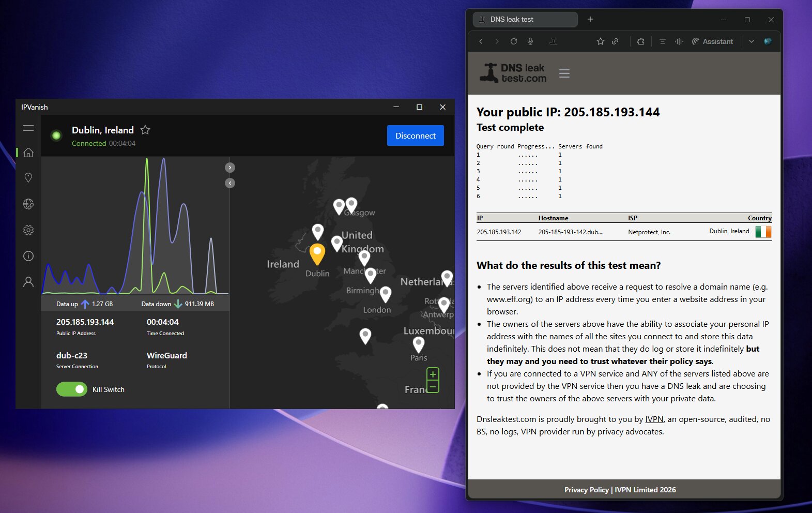Click the Ireland flag in results table
This screenshot has width=812, height=513.
(x=763, y=232)
